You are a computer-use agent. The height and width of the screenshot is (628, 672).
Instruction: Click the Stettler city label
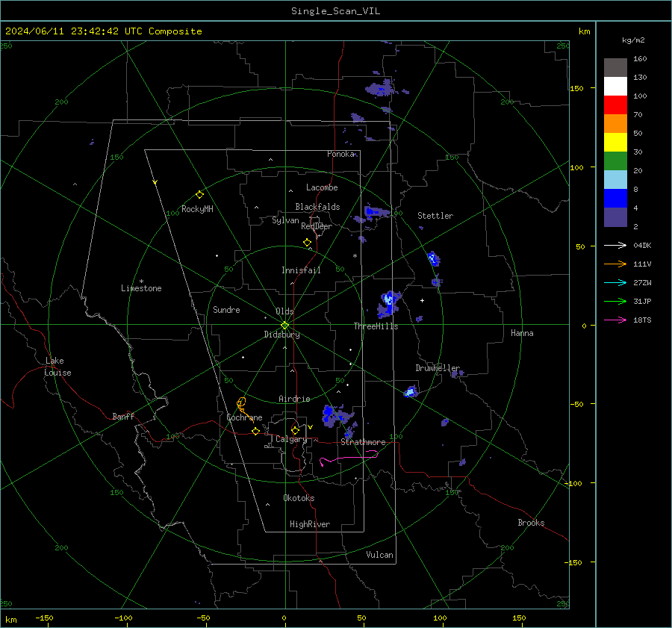435,216
